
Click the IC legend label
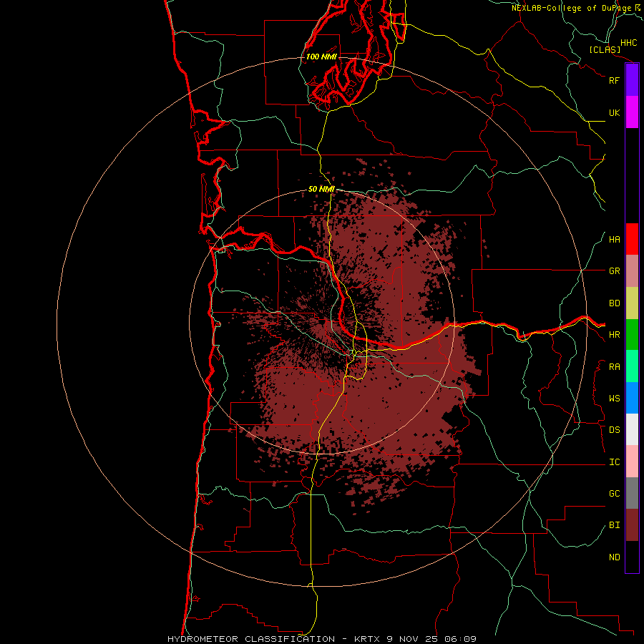[614, 462]
